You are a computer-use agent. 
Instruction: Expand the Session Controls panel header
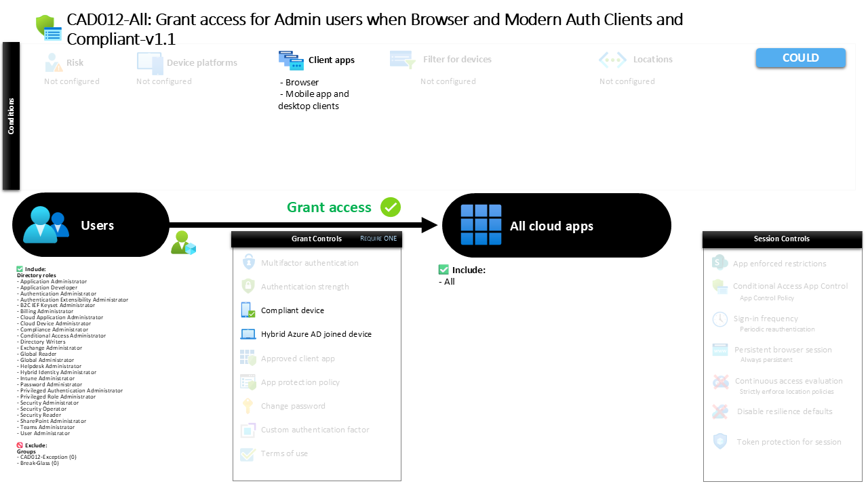tap(781, 239)
